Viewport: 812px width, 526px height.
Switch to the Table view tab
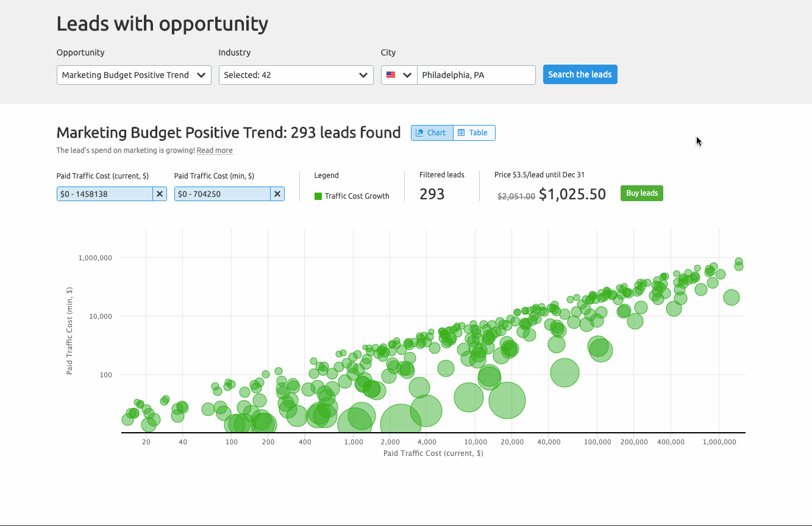(474, 133)
